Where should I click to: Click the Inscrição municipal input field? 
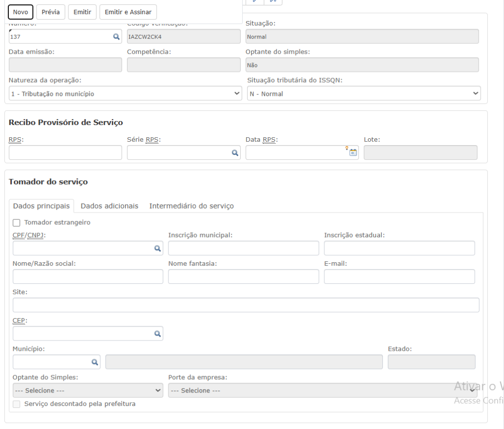pos(244,248)
